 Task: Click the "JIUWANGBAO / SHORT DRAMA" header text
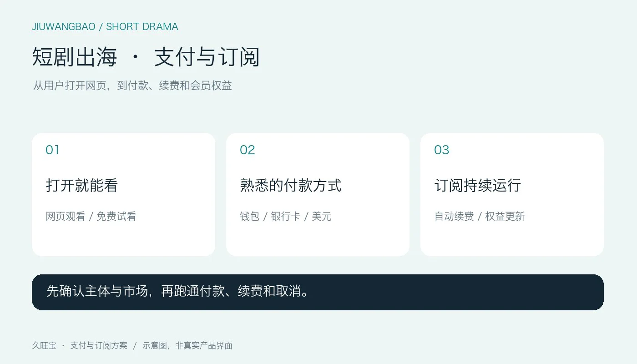[x=105, y=27]
